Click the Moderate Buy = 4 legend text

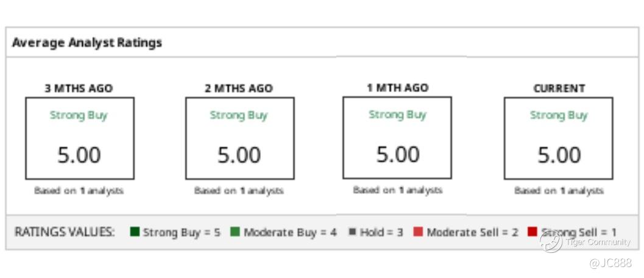point(291,232)
